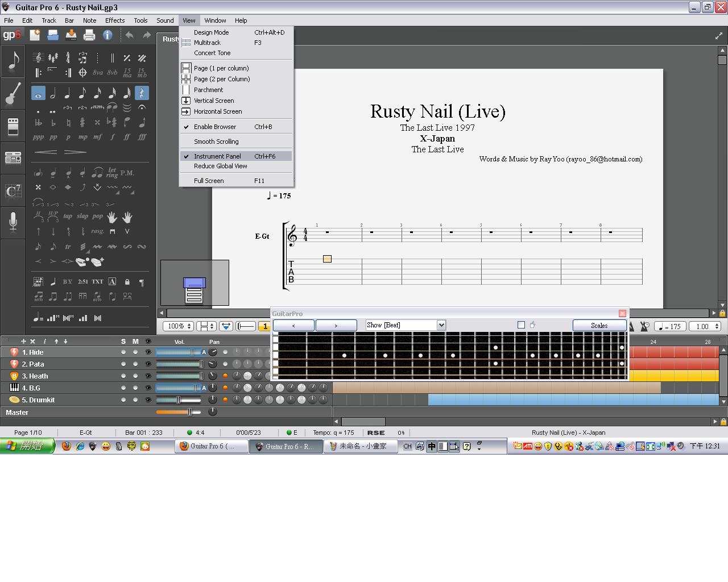Add a new track with plus
Viewport: 728px width, 582px height.
click(23, 341)
